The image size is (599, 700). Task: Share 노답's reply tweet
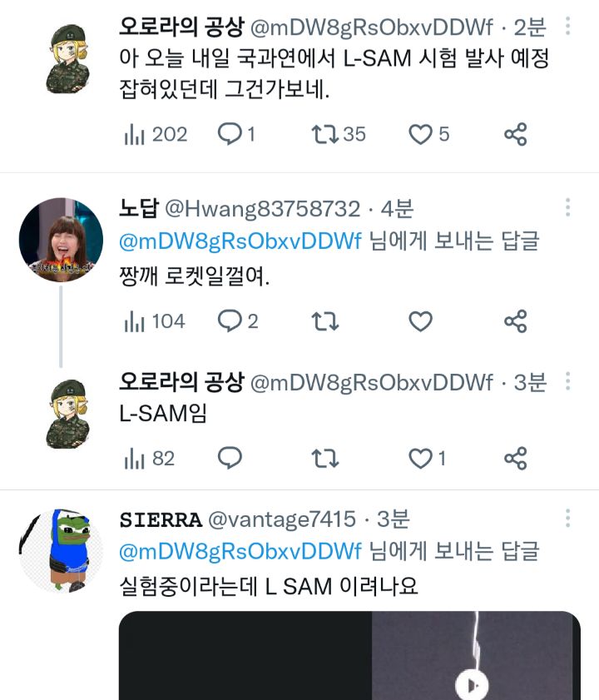516,321
